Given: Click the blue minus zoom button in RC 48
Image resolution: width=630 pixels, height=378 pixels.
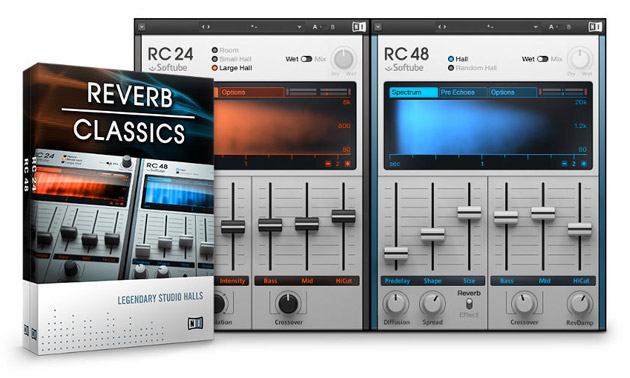Looking at the screenshot, I should point(564,164).
